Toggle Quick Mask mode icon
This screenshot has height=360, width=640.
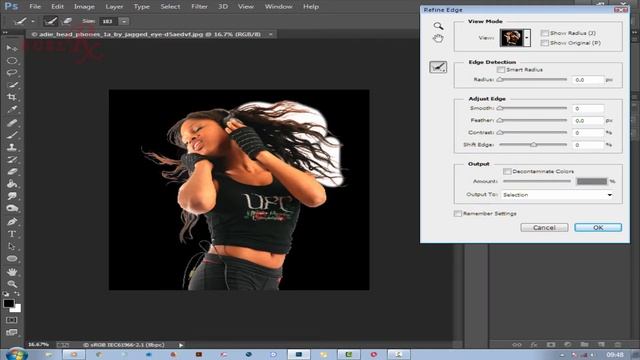[11, 320]
